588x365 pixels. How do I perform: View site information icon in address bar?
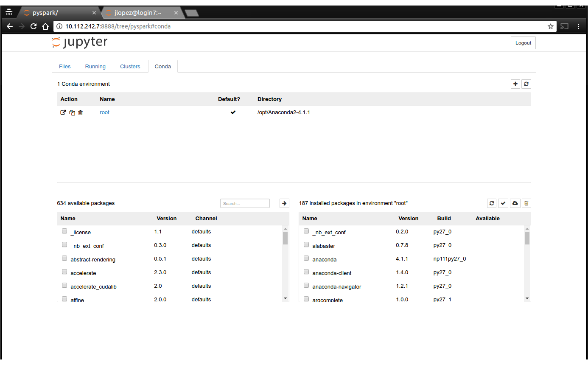point(59,26)
